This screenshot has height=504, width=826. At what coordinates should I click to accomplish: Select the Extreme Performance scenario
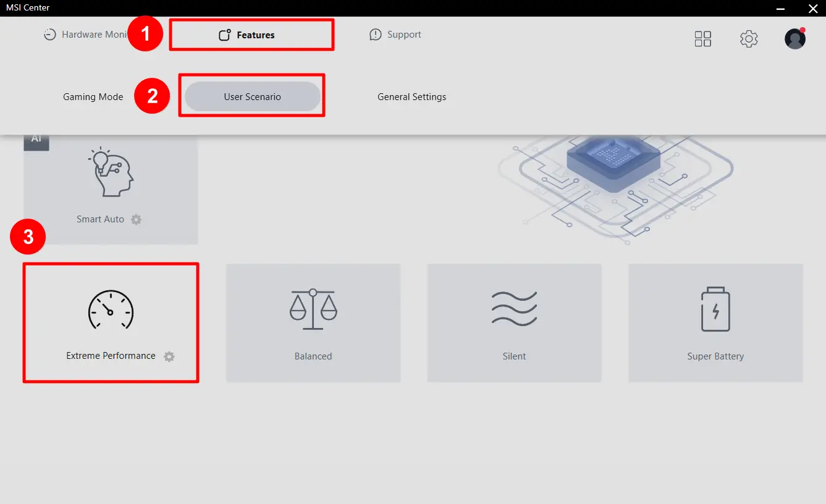pos(111,323)
